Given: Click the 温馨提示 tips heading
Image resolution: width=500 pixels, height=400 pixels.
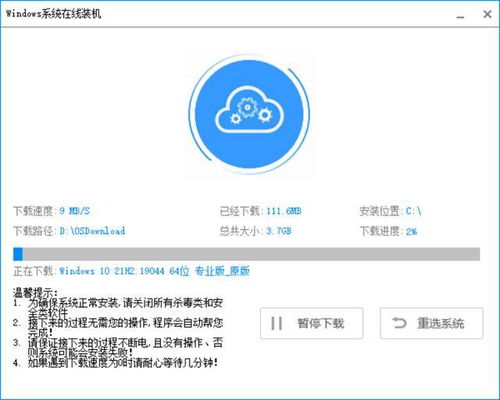Looking at the screenshot, I should pos(35,293).
